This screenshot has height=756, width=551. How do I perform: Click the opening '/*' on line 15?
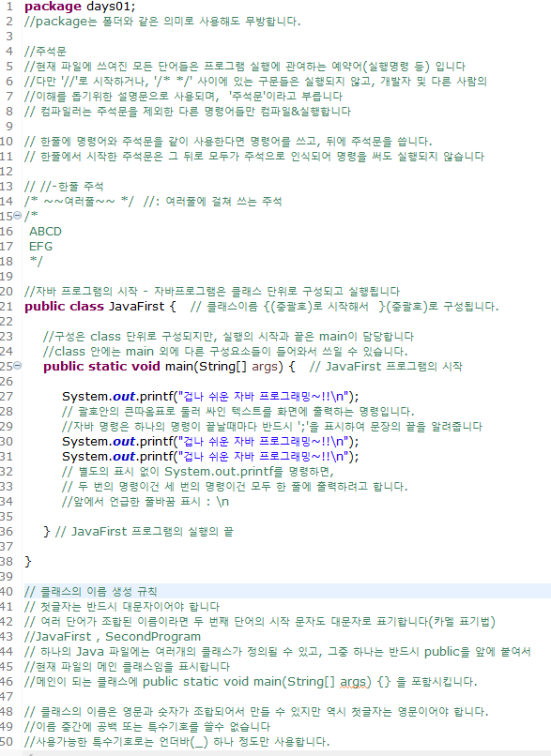(x=31, y=216)
